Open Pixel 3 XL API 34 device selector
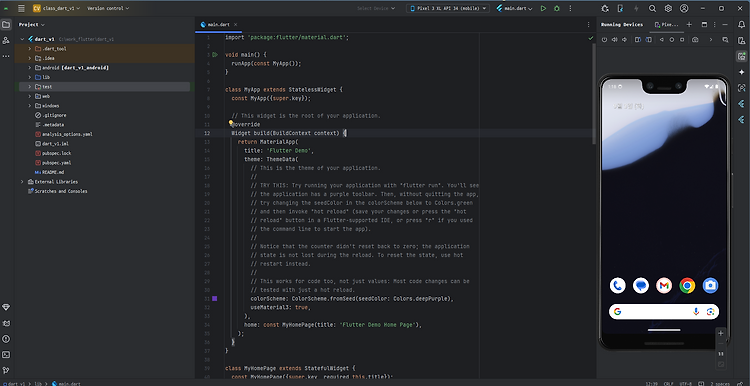This screenshot has height=386, width=750. tap(448, 8)
